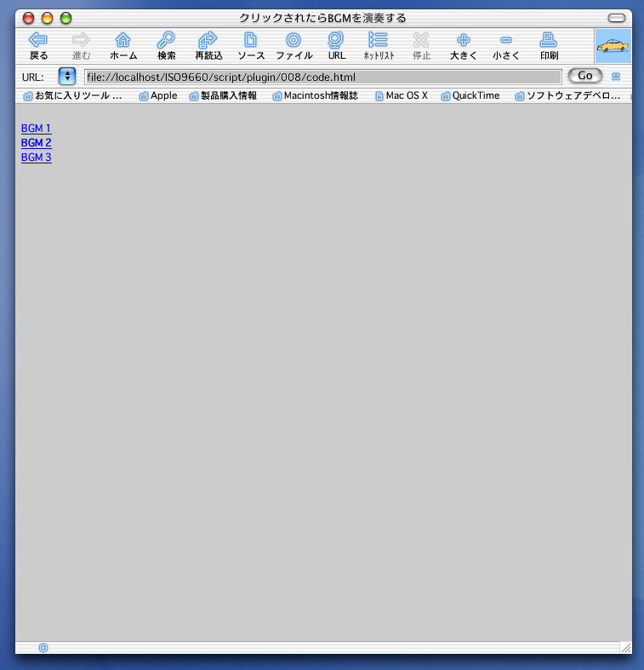Play the BGM 2 link

click(x=37, y=143)
